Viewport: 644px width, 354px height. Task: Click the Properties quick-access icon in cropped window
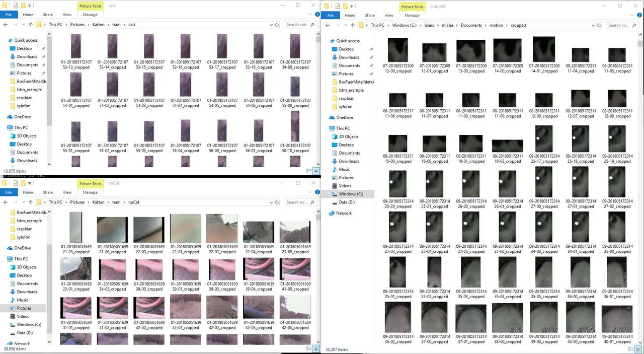click(338, 6)
